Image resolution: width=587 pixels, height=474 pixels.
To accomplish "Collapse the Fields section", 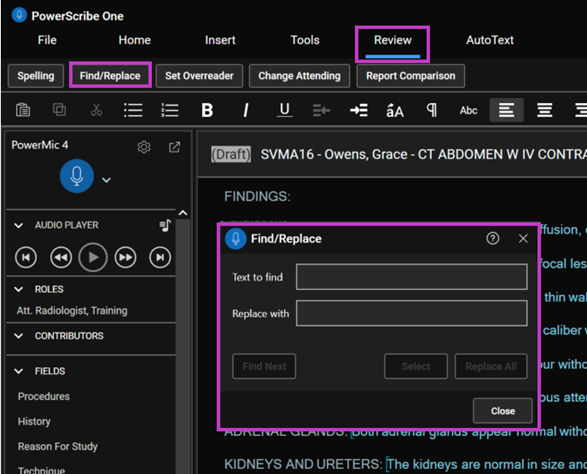I will coord(19,371).
